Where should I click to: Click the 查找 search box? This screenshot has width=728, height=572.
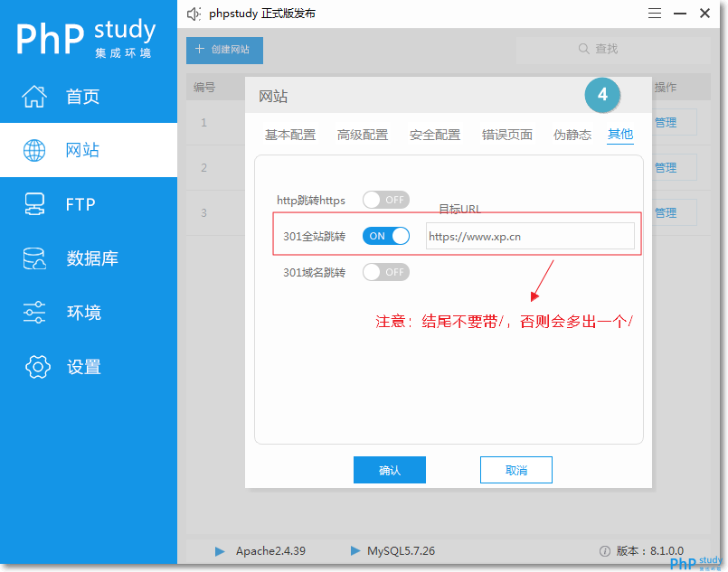613,49
